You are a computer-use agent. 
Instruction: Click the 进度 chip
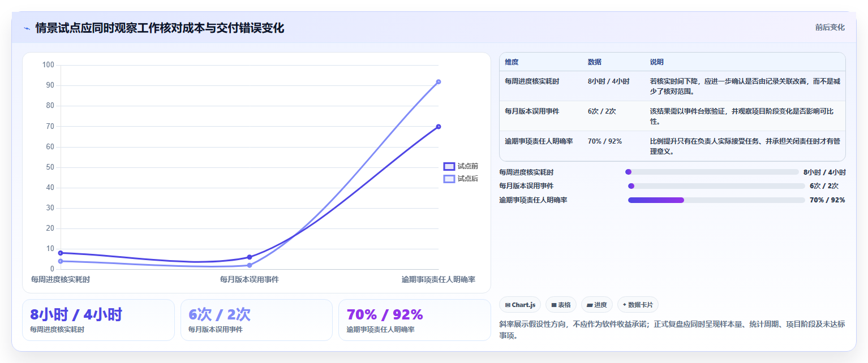pos(597,305)
